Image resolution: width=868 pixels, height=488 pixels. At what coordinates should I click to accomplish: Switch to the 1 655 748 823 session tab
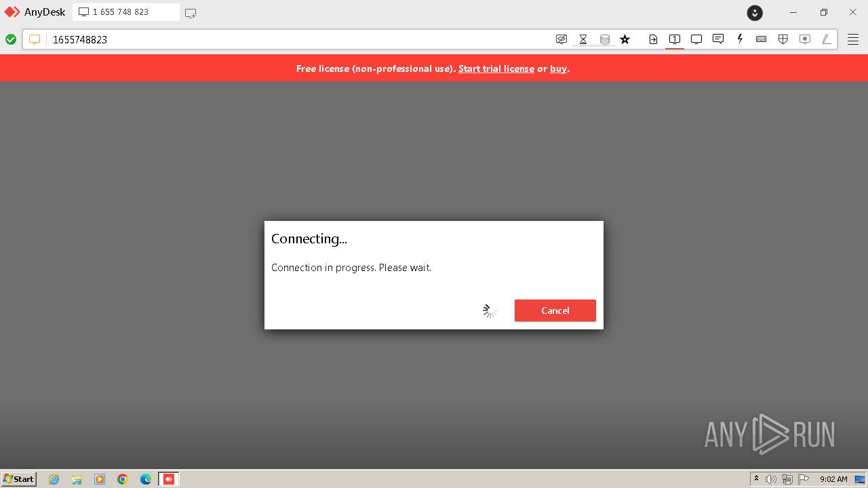coord(126,12)
